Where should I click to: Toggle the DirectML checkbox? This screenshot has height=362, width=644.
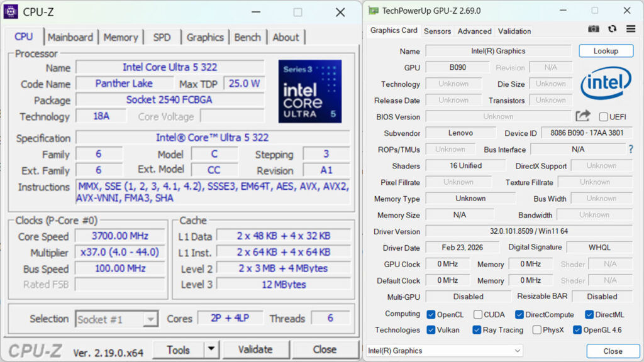(x=589, y=314)
